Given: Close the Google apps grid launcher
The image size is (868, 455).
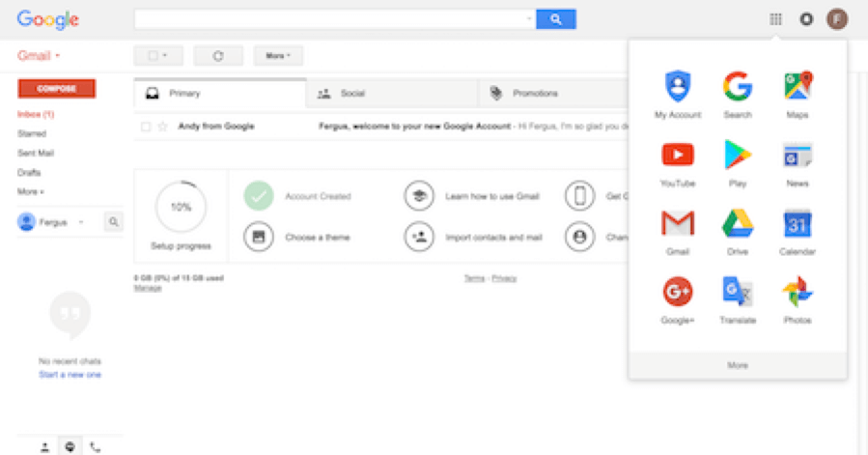Looking at the screenshot, I should [775, 19].
